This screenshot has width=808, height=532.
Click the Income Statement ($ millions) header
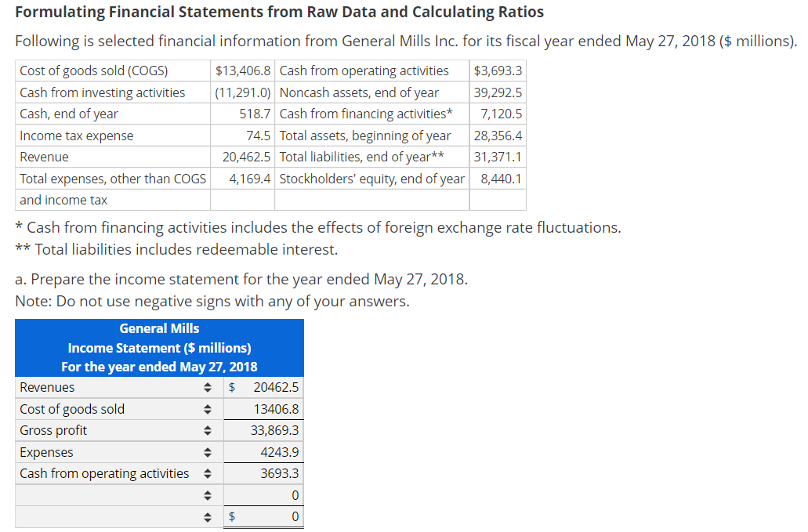click(x=159, y=348)
